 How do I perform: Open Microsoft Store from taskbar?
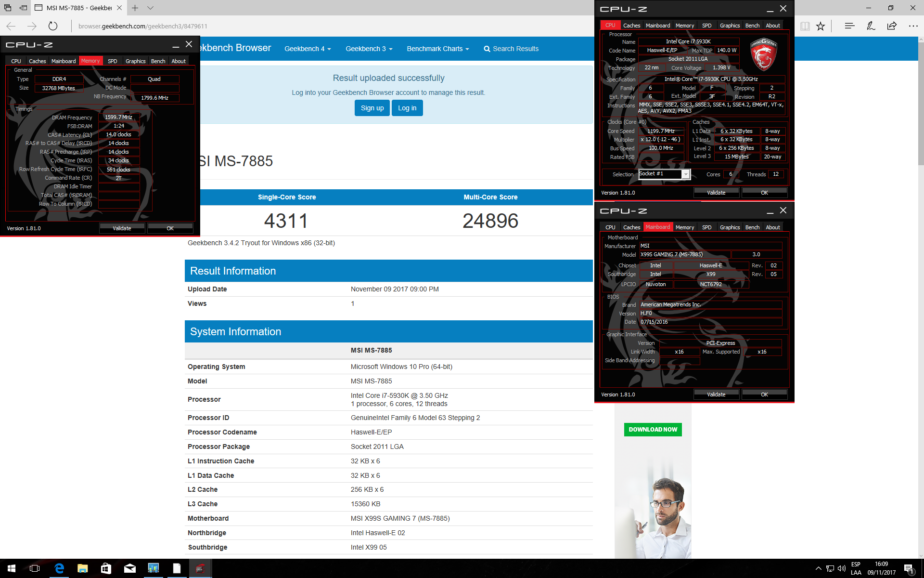(x=106, y=568)
